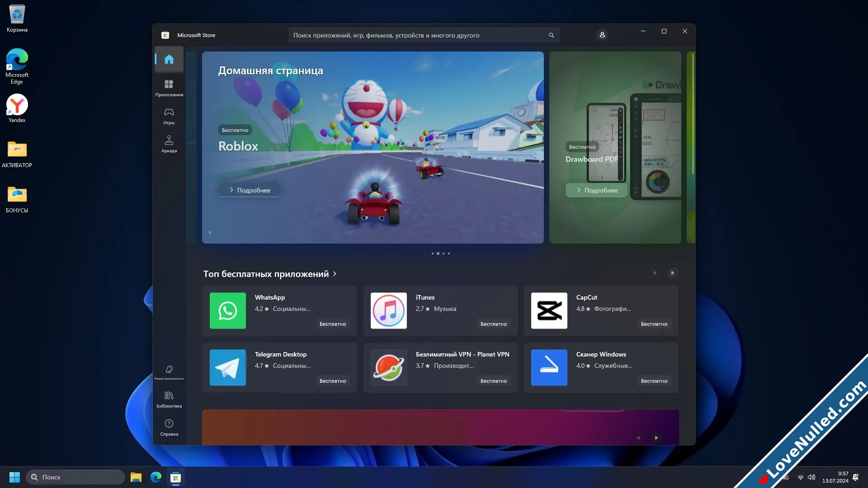Click the Telegram Desktop title text

280,354
